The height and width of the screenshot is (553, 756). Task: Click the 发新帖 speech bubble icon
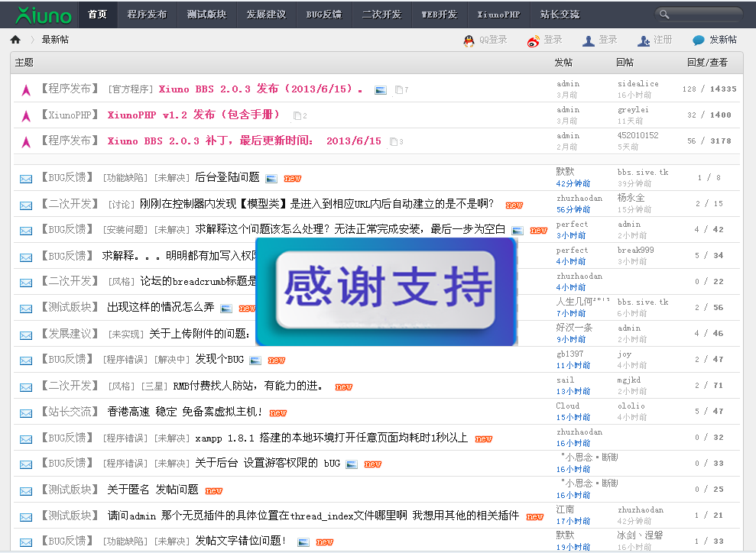pos(698,40)
